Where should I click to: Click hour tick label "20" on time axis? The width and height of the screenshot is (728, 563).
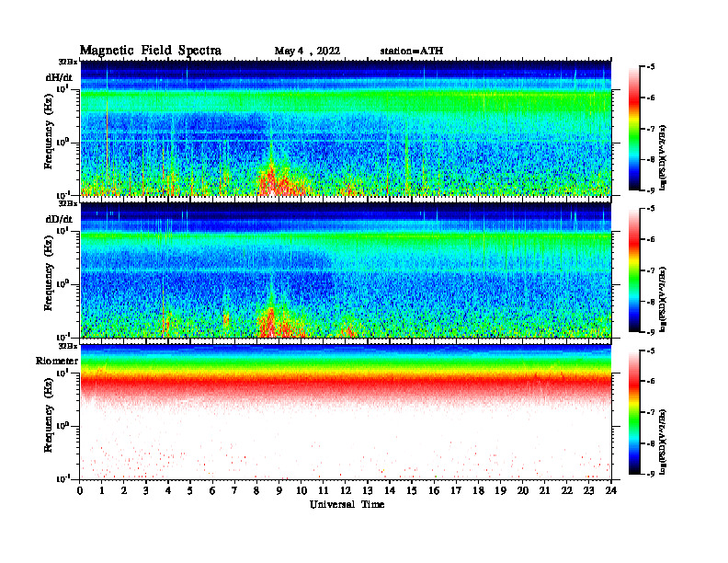pyautogui.click(x=523, y=490)
